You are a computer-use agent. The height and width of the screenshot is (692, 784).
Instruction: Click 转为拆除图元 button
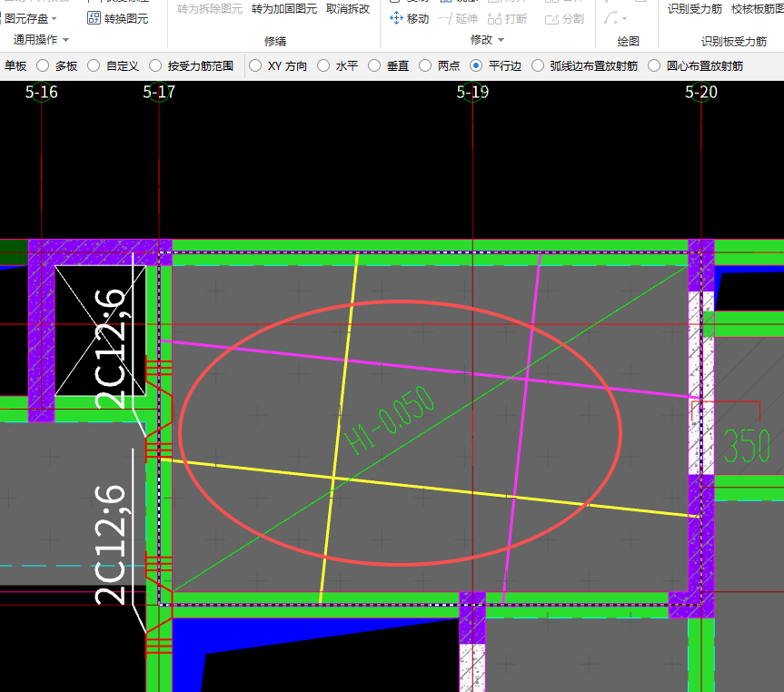(210, 8)
